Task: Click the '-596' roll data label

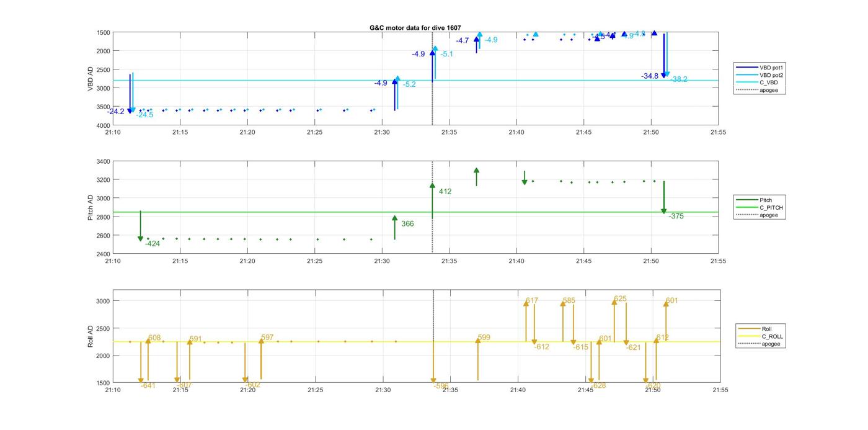Action: (x=441, y=386)
